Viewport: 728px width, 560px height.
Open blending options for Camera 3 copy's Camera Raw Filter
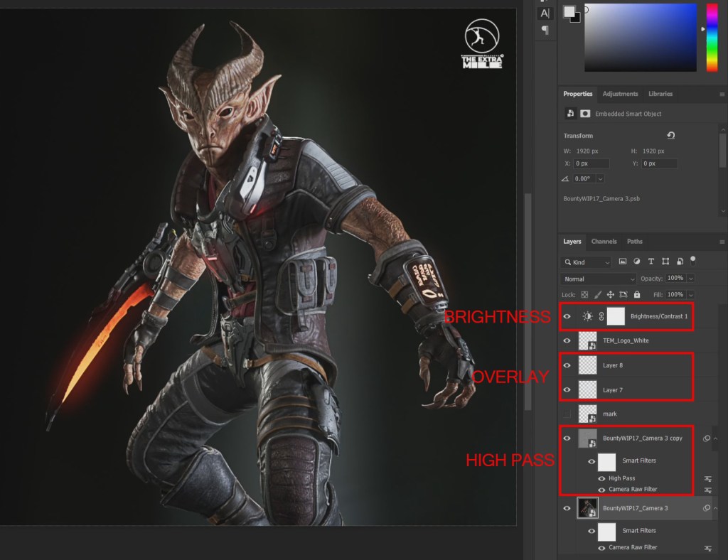click(707, 490)
